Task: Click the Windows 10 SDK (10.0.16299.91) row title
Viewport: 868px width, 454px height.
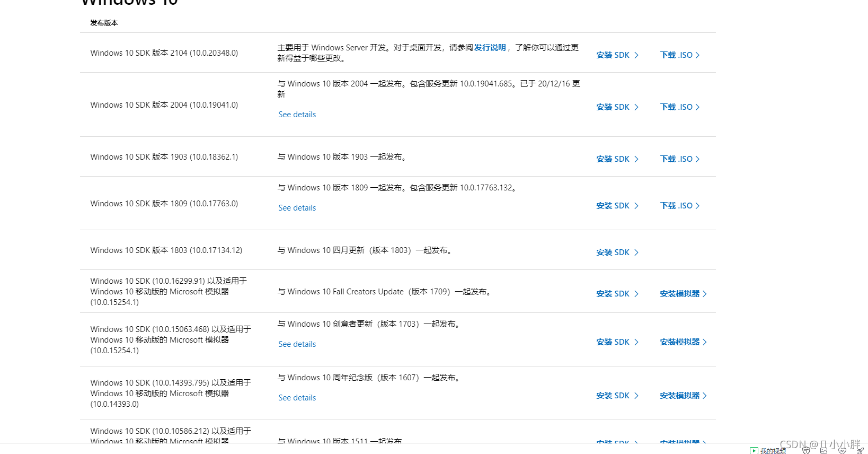Action: pos(169,292)
